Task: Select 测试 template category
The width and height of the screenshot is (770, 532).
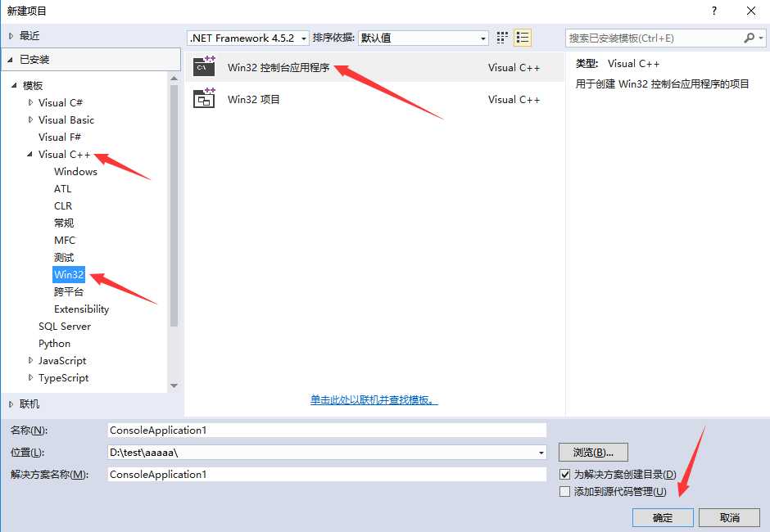Action: pyautogui.click(x=64, y=257)
